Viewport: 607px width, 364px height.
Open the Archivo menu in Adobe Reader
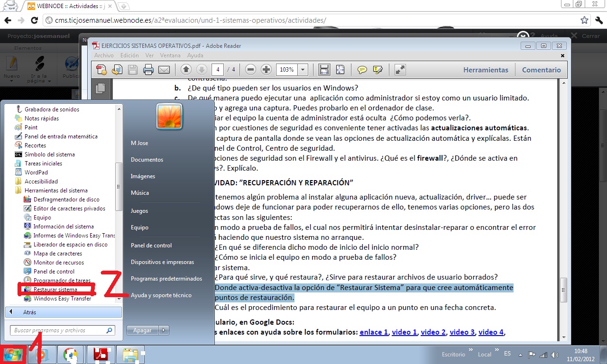pos(104,55)
